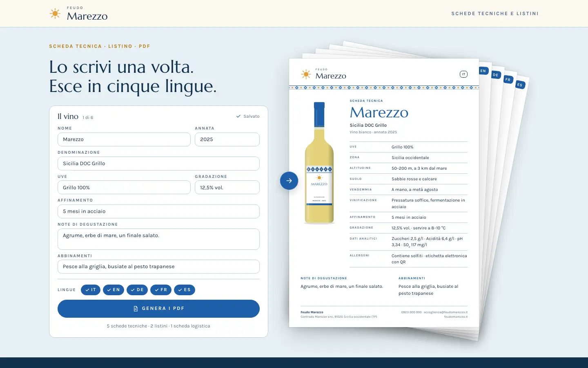Click the Genera i PDF button

click(158, 309)
